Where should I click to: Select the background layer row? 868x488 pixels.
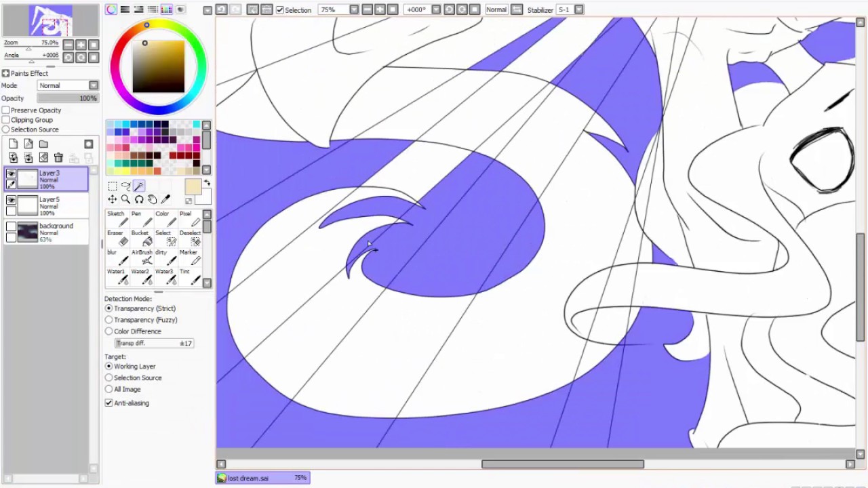point(46,232)
